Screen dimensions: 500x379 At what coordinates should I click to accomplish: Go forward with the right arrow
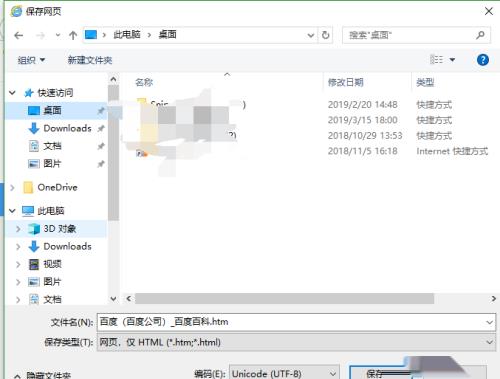(x=40, y=35)
